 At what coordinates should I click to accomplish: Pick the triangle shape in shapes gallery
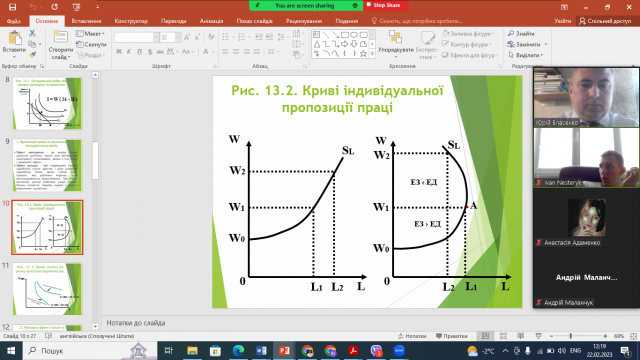317,44
